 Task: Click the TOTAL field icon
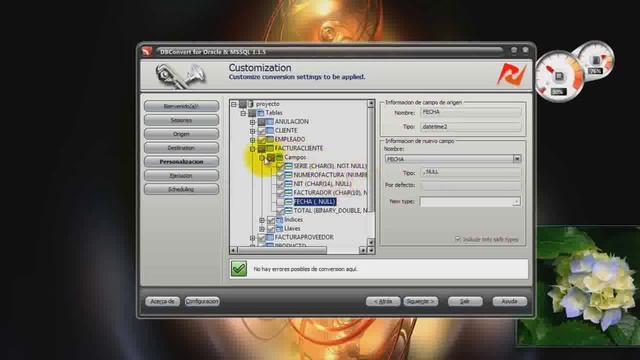[289, 211]
